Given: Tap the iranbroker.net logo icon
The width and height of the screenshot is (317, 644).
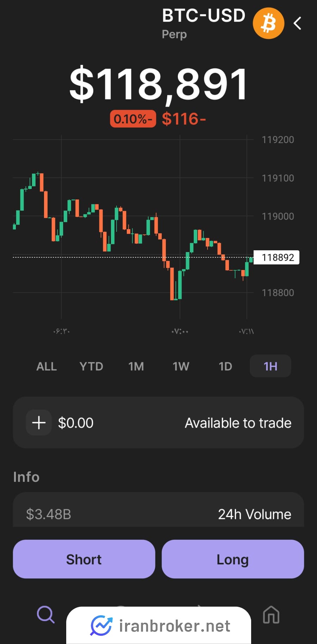Looking at the screenshot, I should [101, 626].
